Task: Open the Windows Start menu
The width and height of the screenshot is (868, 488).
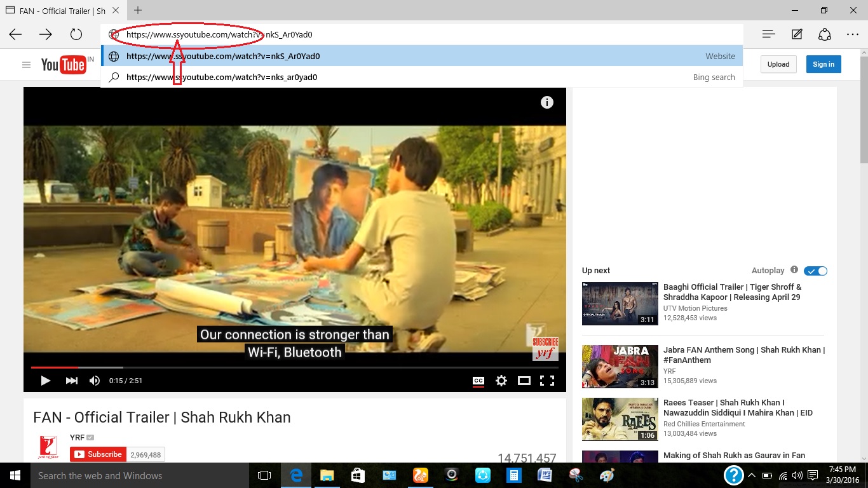Action: tap(15, 475)
